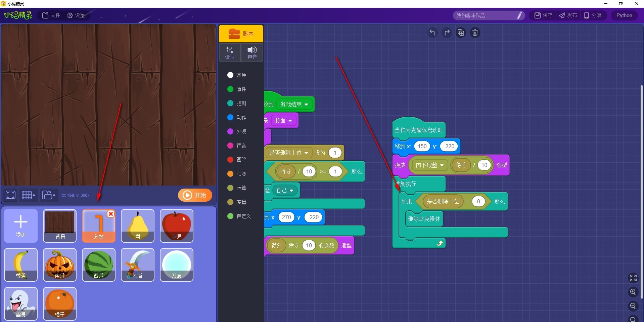
Task: Open the stage grid options icon
Action: [x=29, y=195]
